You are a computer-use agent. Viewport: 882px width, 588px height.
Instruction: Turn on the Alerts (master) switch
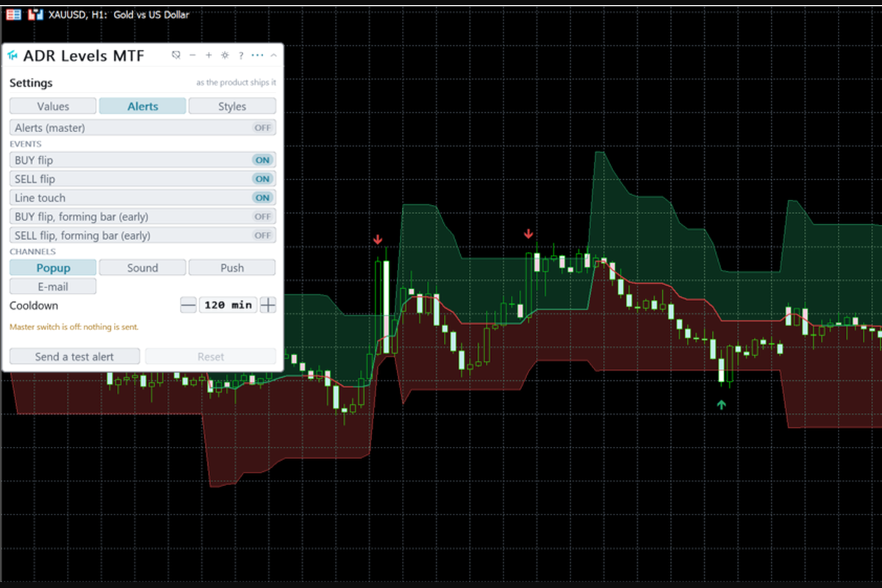pyautogui.click(x=262, y=128)
